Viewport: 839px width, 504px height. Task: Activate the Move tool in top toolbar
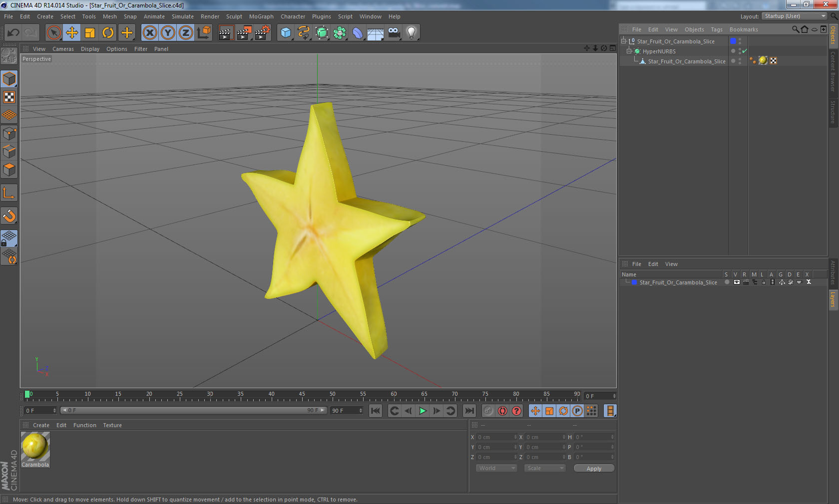point(72,33)
